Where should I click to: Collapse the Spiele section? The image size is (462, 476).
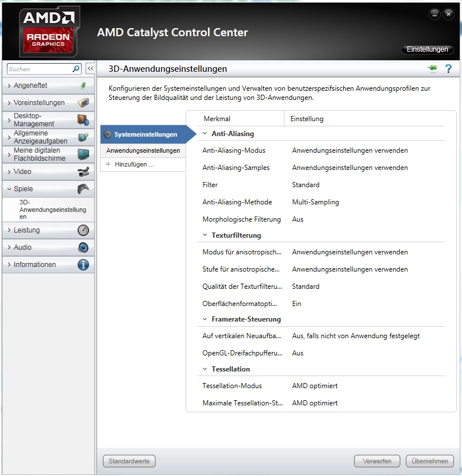tap(9, 189)
